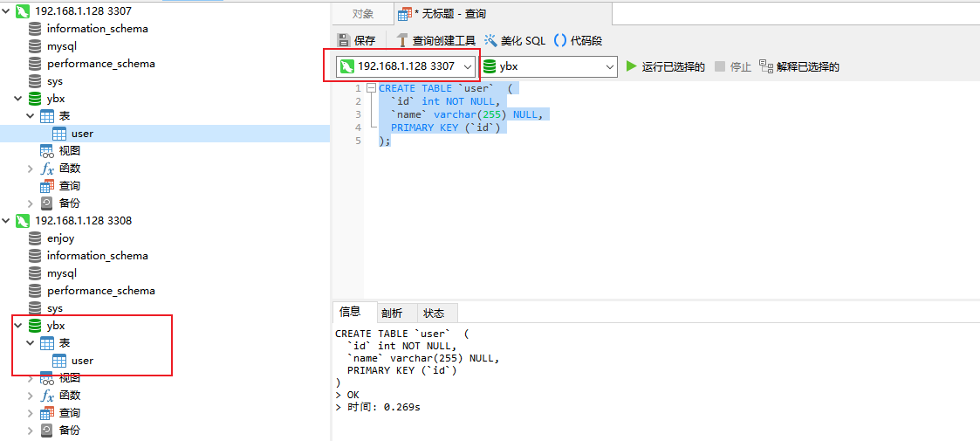Click the 运行已选择的 text button

(673, 66)
